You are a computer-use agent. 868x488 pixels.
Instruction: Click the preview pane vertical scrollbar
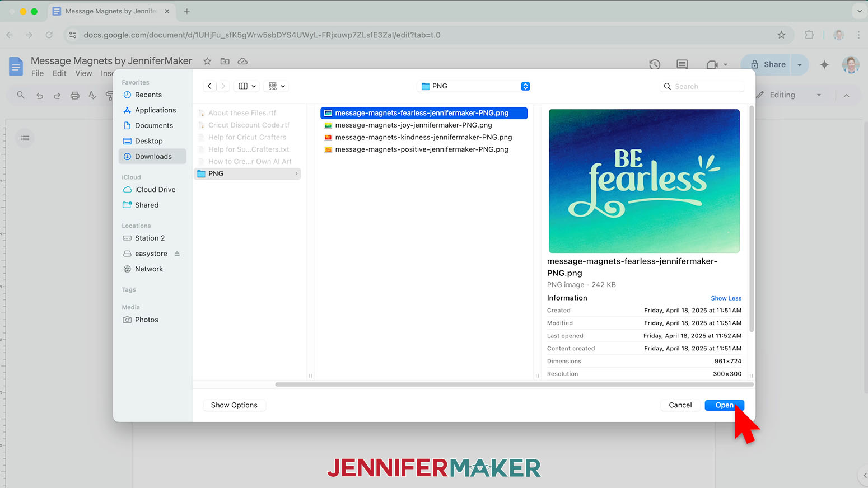point(751,218)
